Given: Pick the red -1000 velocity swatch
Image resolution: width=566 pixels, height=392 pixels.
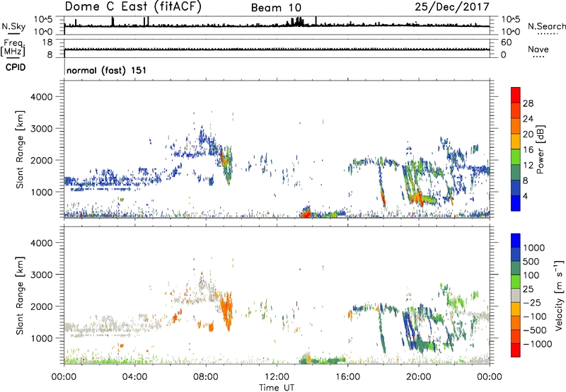Looking at the screenshot, I should (516, 350).
